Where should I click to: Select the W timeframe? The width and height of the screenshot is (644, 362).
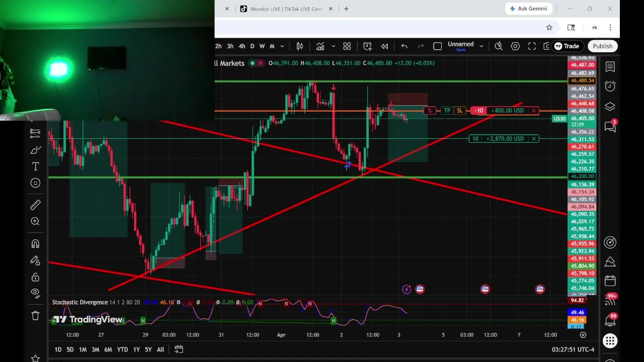(262, 46)
